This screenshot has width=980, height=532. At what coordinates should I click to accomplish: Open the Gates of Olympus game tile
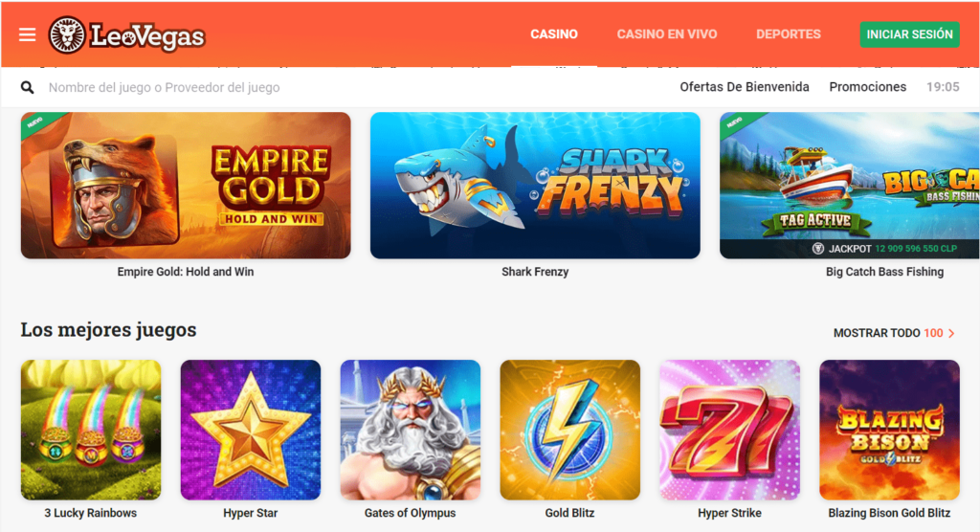coord(410,431)
